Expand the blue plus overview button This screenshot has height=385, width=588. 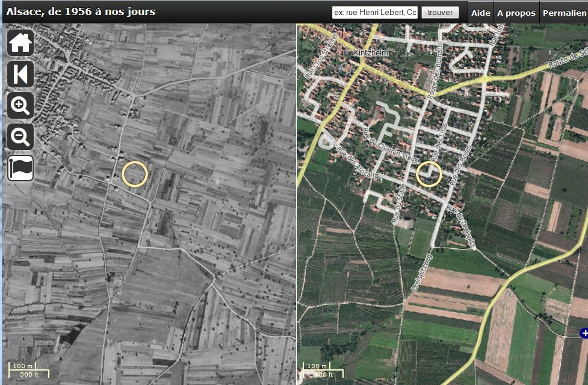(583, 333)
